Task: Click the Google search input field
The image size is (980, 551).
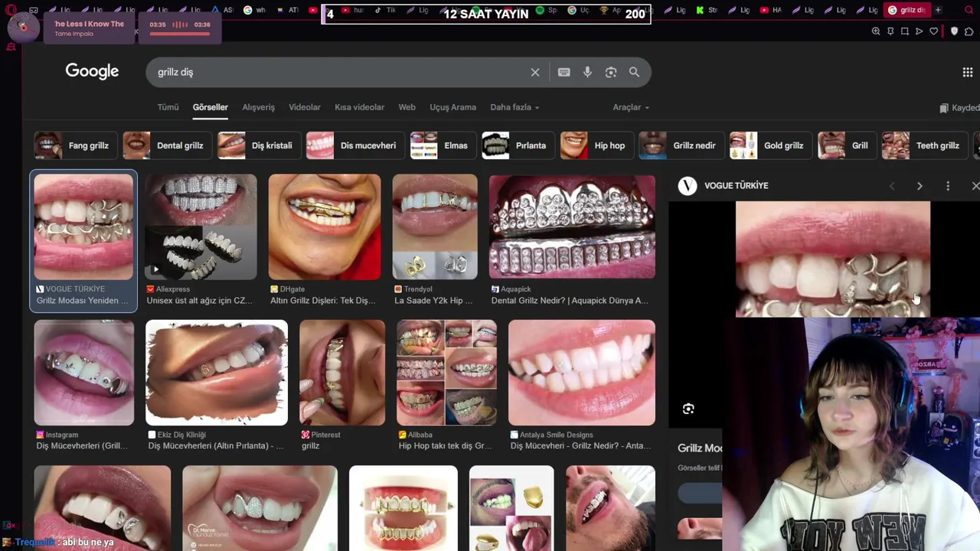Action: 337,72
